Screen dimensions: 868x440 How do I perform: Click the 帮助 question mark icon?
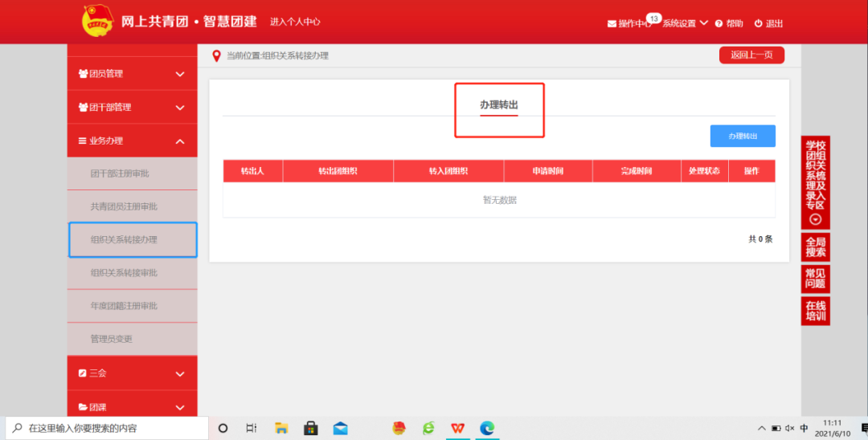719,24
